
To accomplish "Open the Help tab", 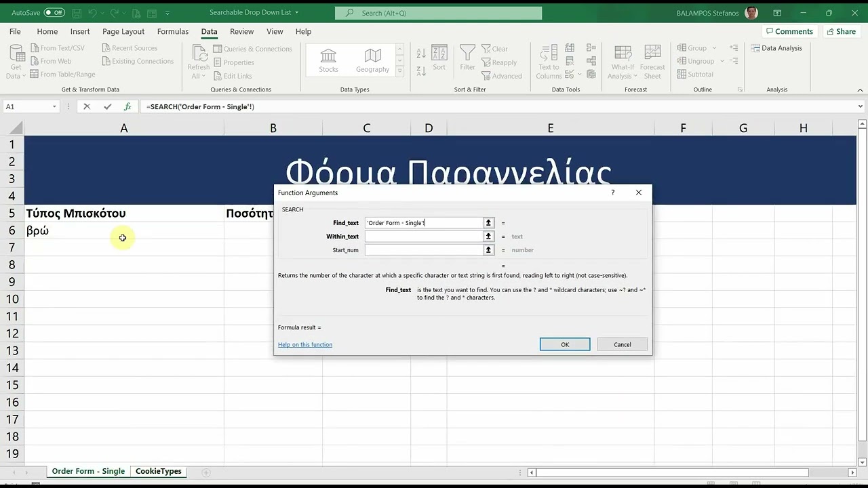I will [303, 31].
